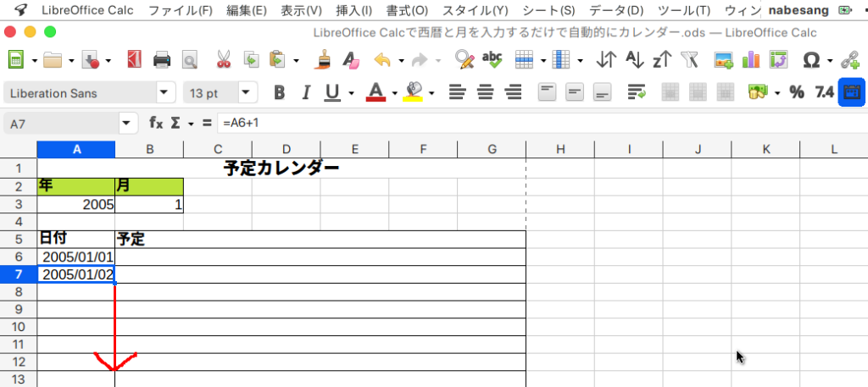Image resolution: width=868 pixels, height=387 pixels.
Task: Click the Print icon in toolbar
Action: [x=163, y=60]
